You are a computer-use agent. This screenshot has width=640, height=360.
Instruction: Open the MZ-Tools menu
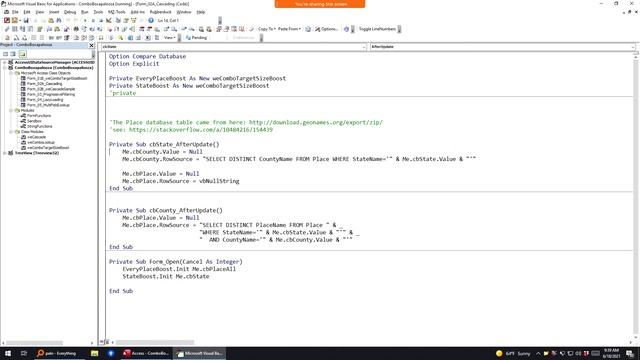click(x=117, y=12)
